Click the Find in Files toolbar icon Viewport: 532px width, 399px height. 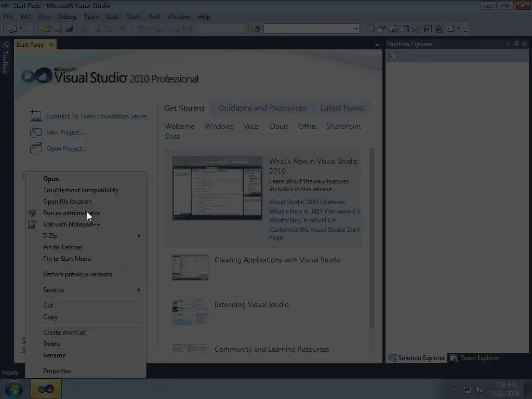[256, 29]
